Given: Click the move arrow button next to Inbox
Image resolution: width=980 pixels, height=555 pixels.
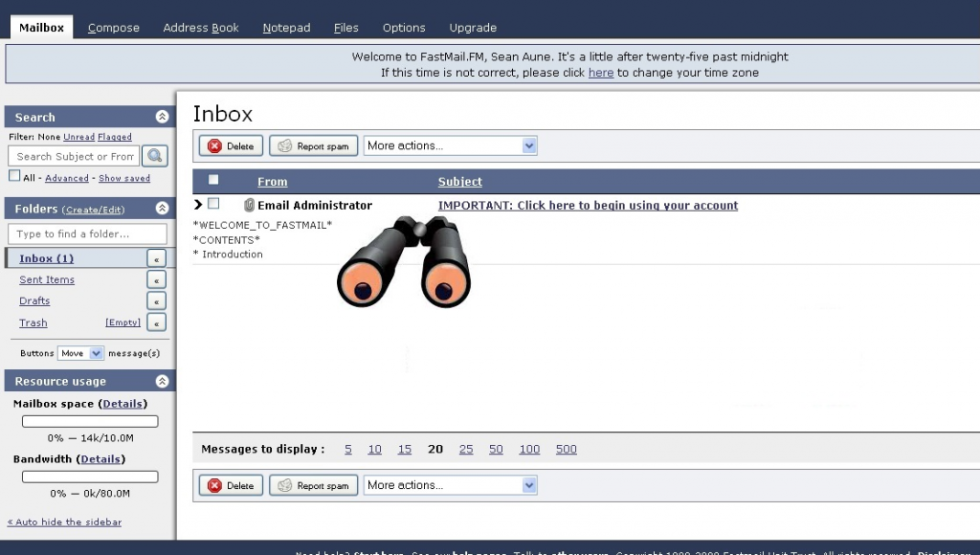Looking at the screenshot, I should [156, 258].
